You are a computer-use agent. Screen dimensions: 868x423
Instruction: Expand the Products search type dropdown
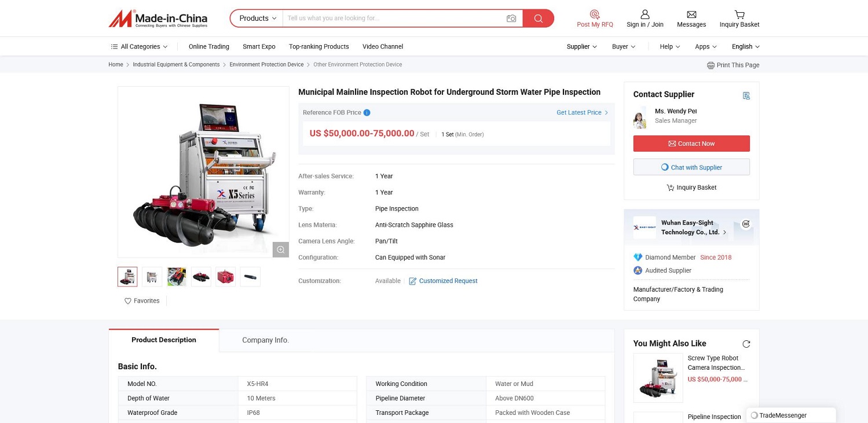tap(258, 19)
